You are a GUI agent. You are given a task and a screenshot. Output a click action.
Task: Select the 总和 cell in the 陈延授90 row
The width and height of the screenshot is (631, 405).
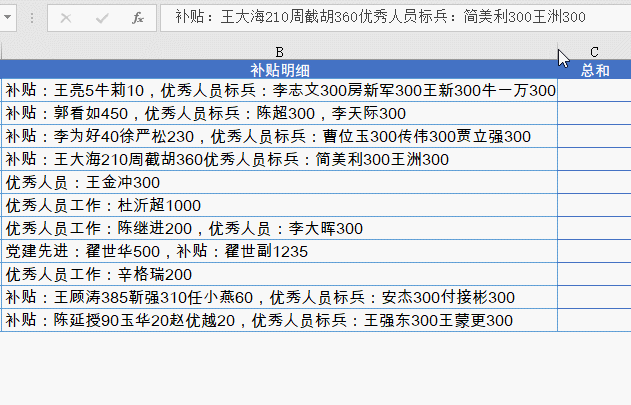coord(594,320)
